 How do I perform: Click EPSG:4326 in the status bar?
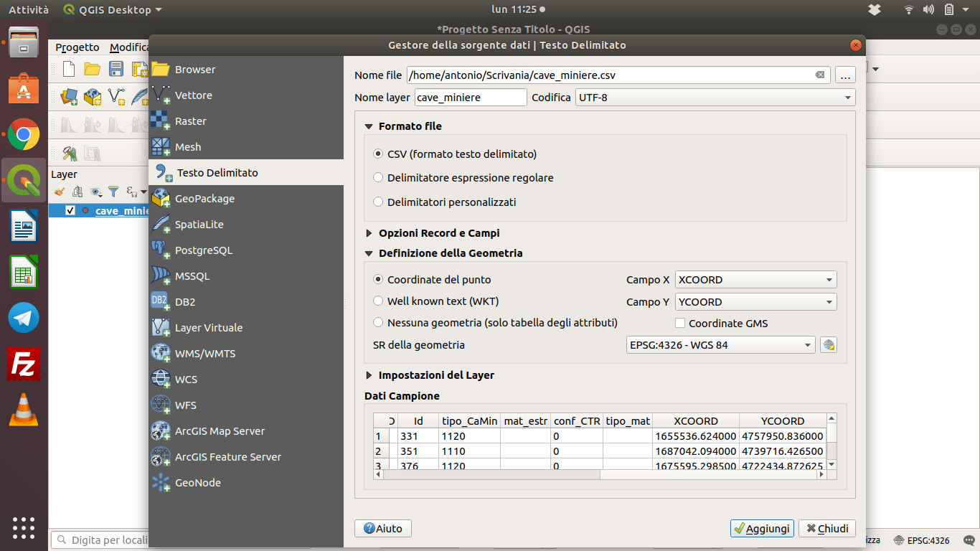coord(930,540)
